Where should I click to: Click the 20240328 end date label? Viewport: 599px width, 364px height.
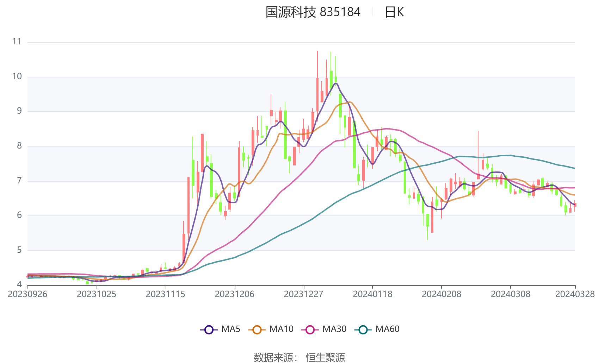click(575, 294)
